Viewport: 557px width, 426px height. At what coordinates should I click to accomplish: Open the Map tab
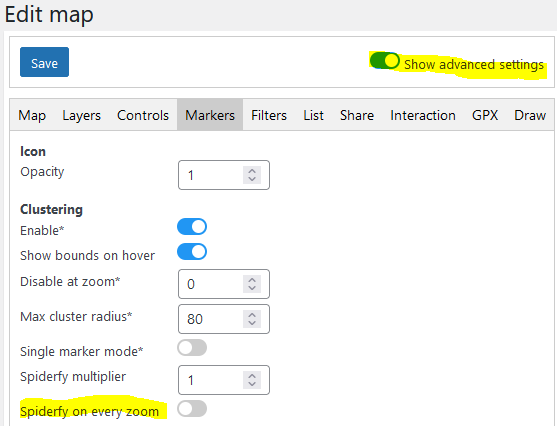click(32, 115)
